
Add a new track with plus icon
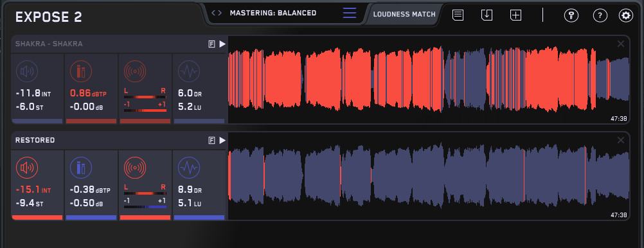point(515,15)
